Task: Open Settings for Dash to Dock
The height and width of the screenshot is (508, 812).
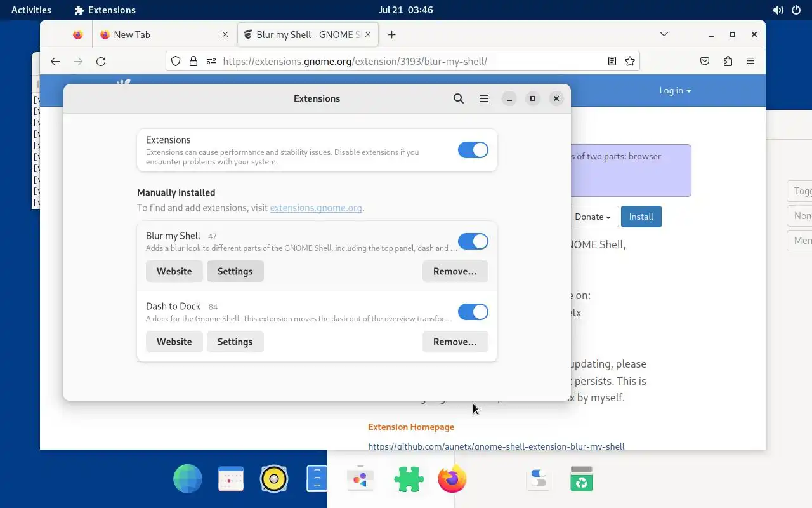Action: coord(235,342)
